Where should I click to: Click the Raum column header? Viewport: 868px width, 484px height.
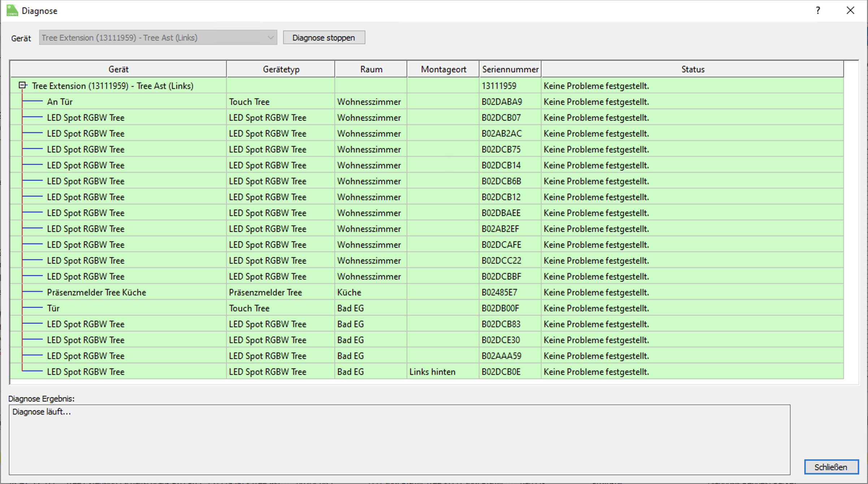[371, 69]
